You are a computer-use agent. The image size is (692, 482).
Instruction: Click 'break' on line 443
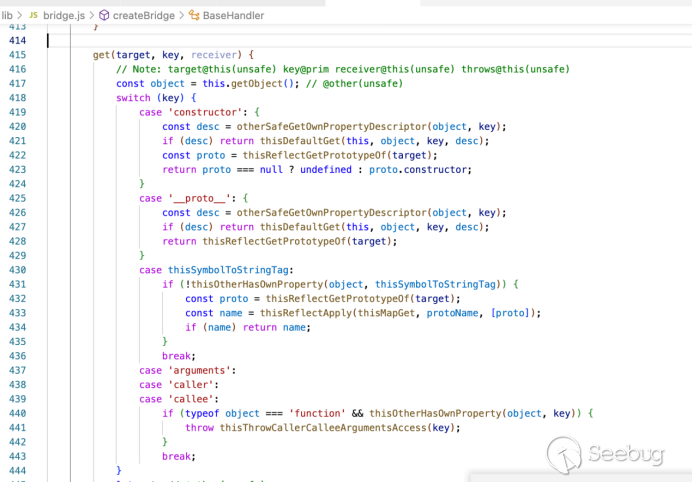[177, 456]
